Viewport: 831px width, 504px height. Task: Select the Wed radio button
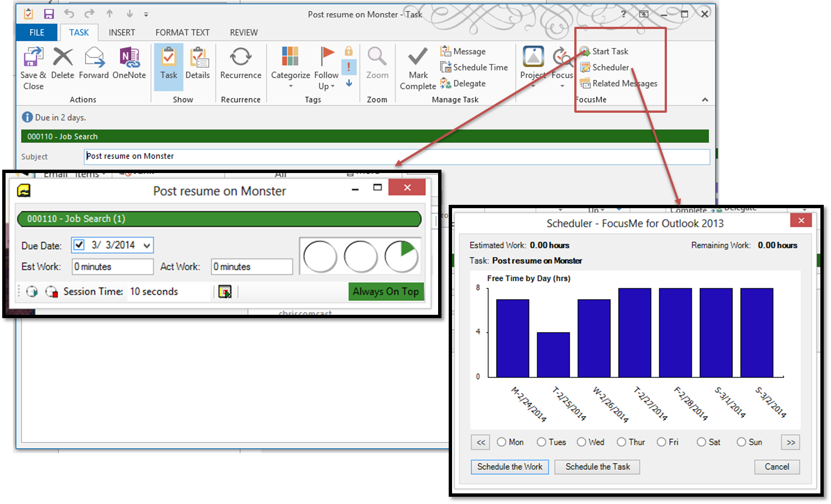click(582, 442)
